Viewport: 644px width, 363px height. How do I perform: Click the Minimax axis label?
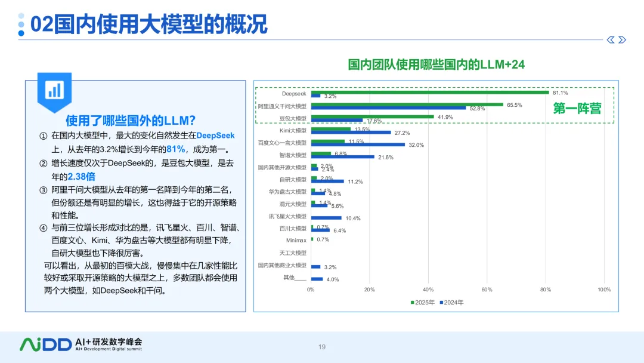tap(296, 241)
